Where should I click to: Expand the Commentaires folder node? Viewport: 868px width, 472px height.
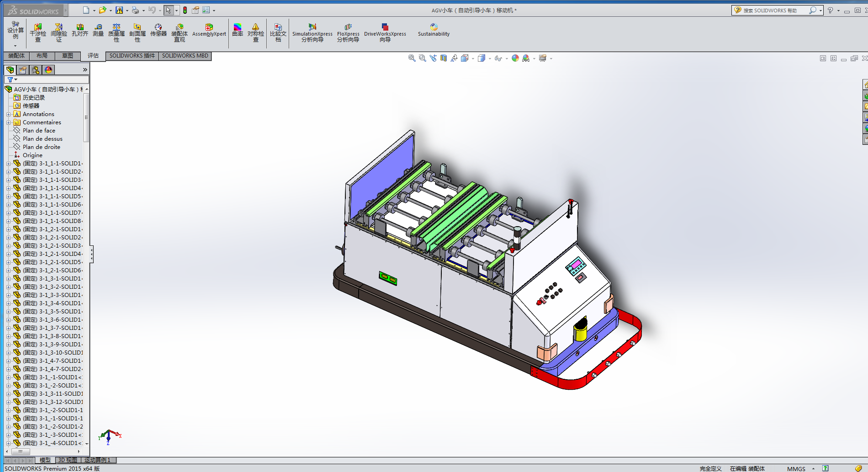(8, 122)
